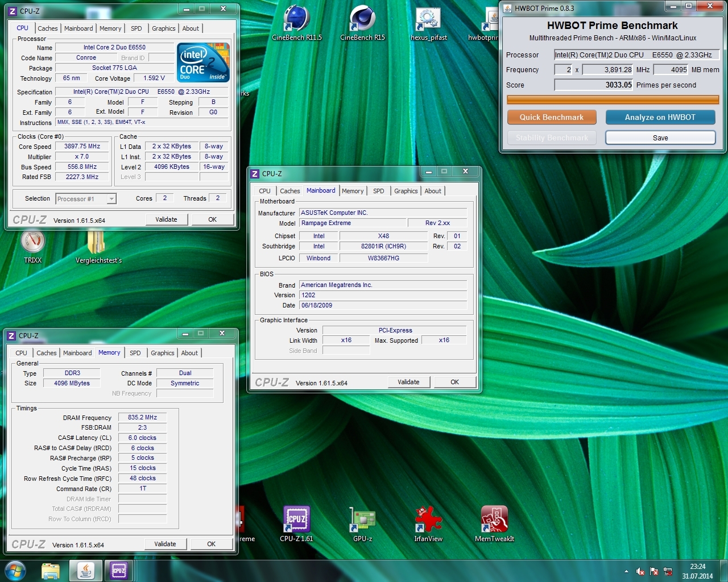Click OK in the CPU tab window
728x582 pixels.
coord(213,219)
